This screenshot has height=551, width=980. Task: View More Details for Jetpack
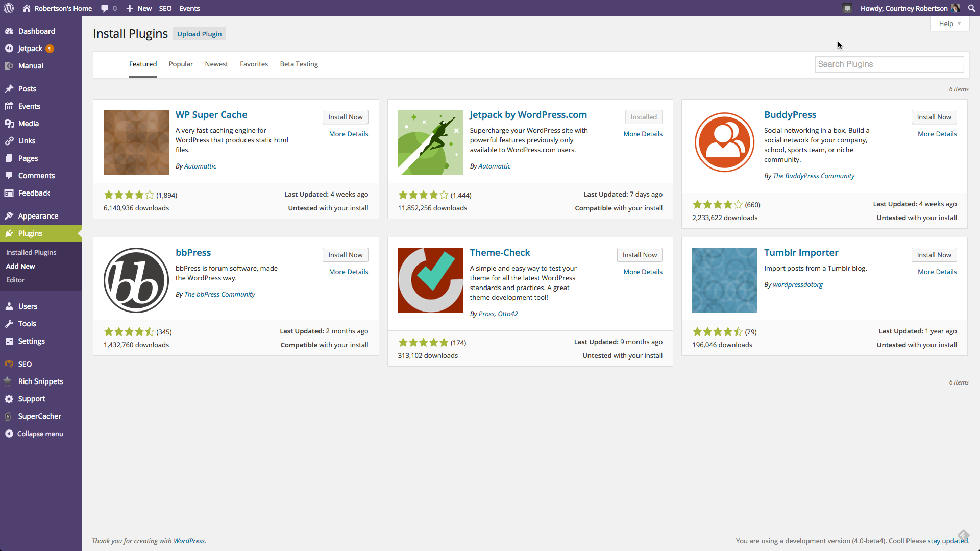(643, 134)
